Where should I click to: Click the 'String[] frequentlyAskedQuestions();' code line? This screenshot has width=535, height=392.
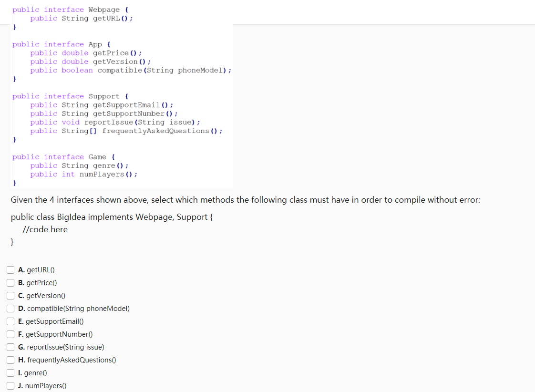(x=126, y=131)
